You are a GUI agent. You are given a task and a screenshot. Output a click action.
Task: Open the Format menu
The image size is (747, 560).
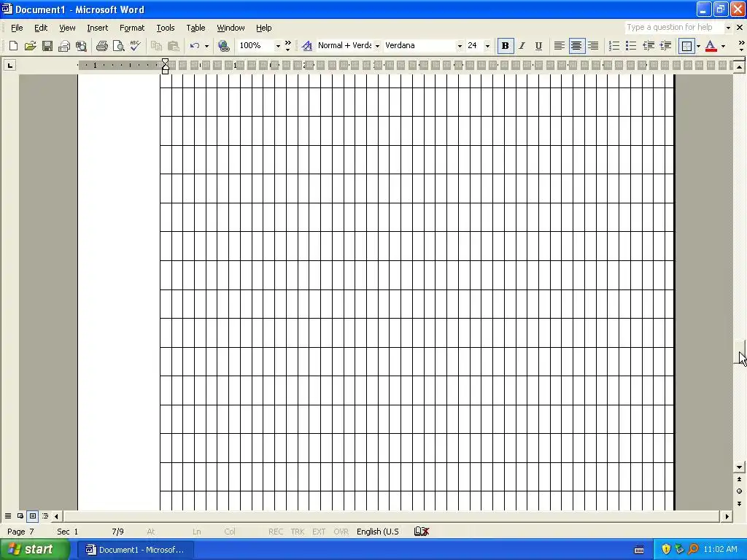pyautogui.click(x=132, y=28)
